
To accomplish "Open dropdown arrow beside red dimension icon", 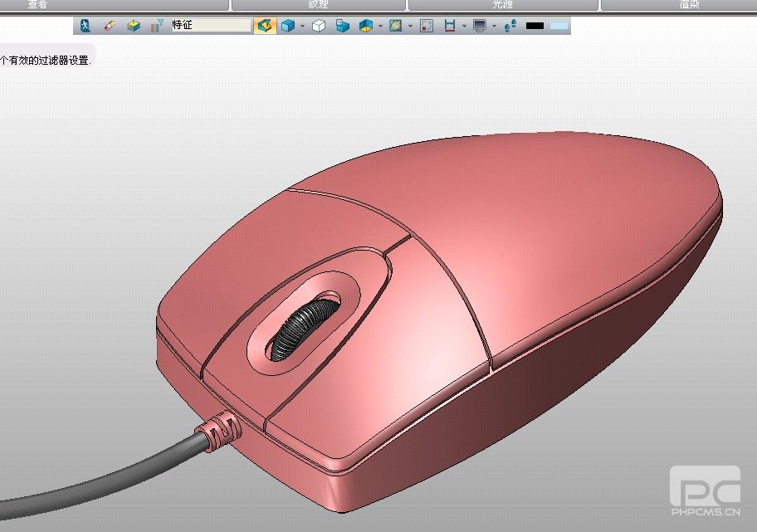I will pos(464,26).
